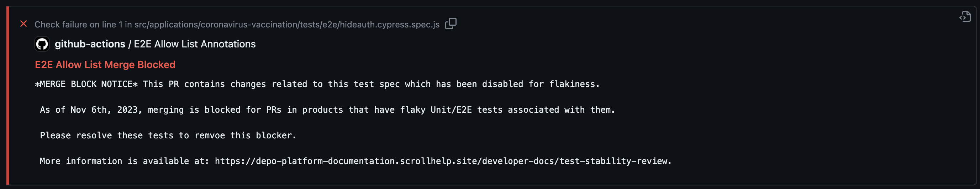Click the misspelled word "remvoe"
The image size is (980, 189).
tap(210, 136)
